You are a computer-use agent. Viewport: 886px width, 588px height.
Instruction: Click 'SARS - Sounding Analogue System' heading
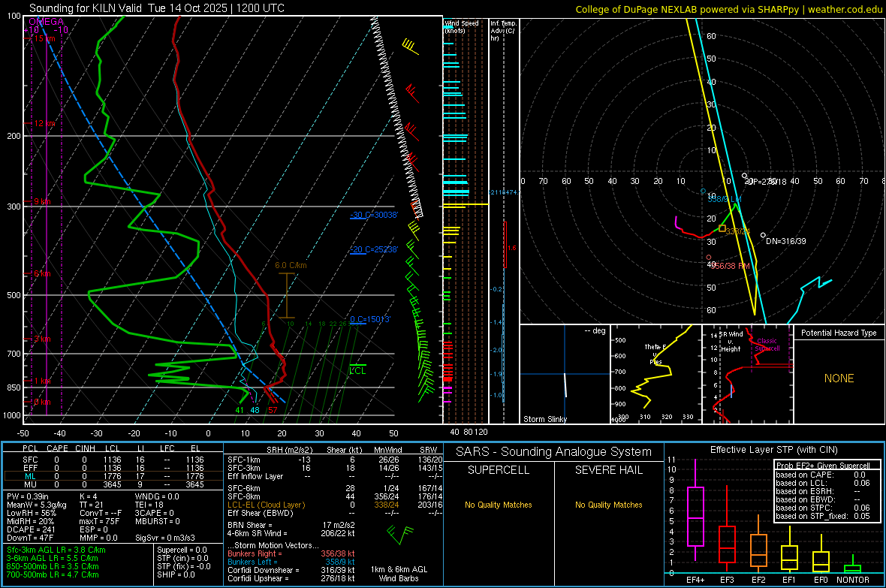pyautogui.click(x=554, y=452)
